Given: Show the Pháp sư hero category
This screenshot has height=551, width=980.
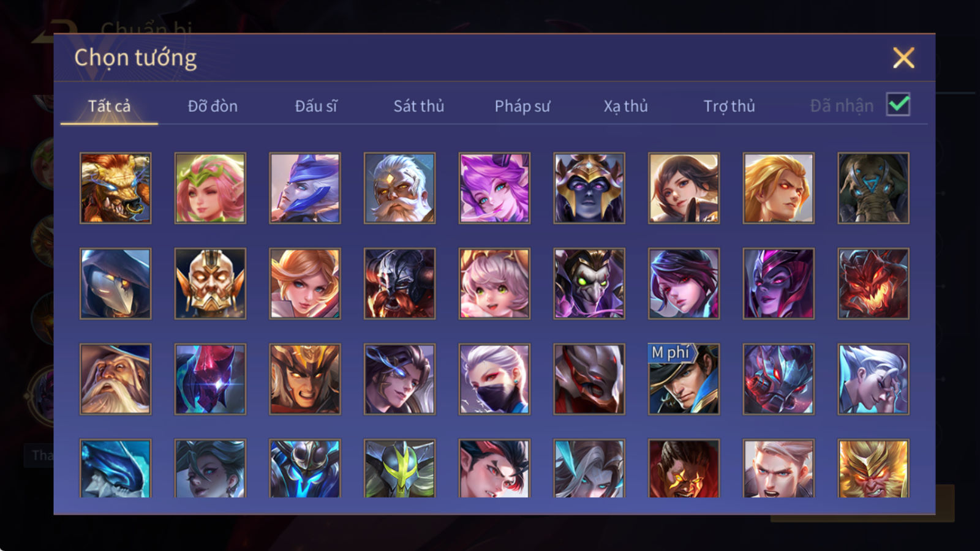Looking at the screenshot, I should [x=522, y=106].
